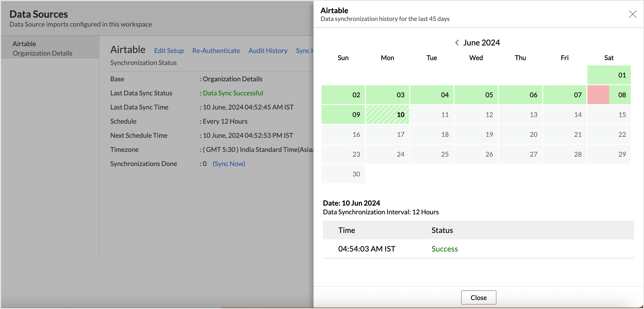This screenshot has height=309, width=644.
Task: Click the partially hidden Sync History link
Action: pyautogui.click(x=305, y=50)
